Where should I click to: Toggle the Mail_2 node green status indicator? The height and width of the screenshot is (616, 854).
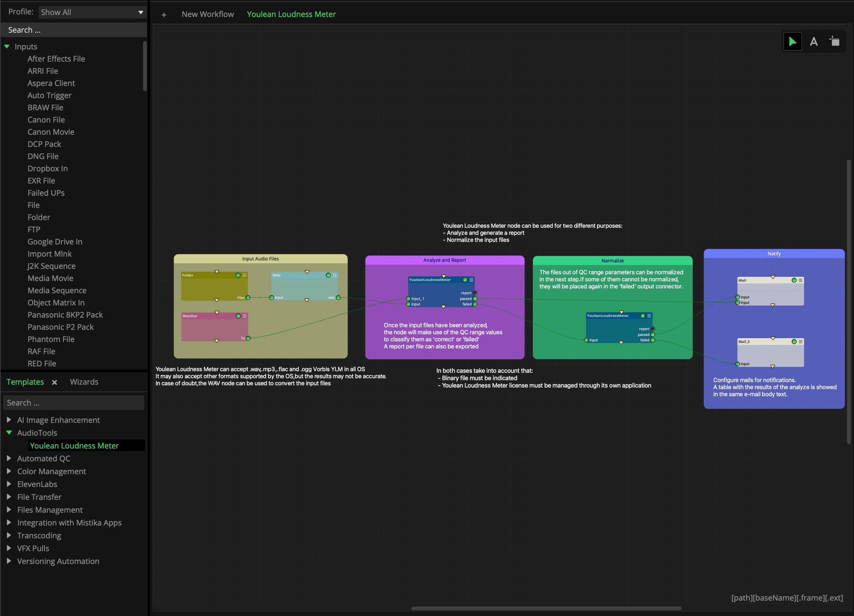coord(794,341)
